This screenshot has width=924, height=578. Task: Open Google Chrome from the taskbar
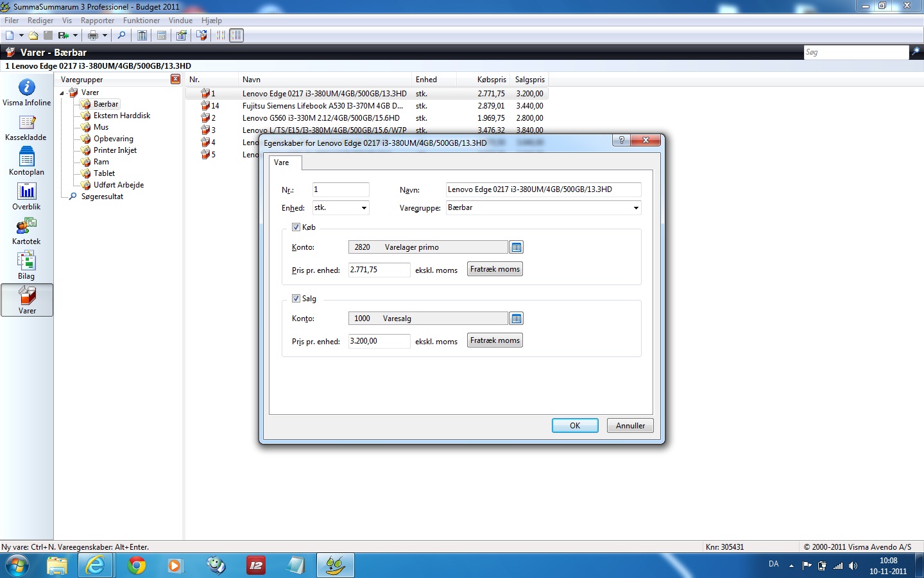click(136, 566)
